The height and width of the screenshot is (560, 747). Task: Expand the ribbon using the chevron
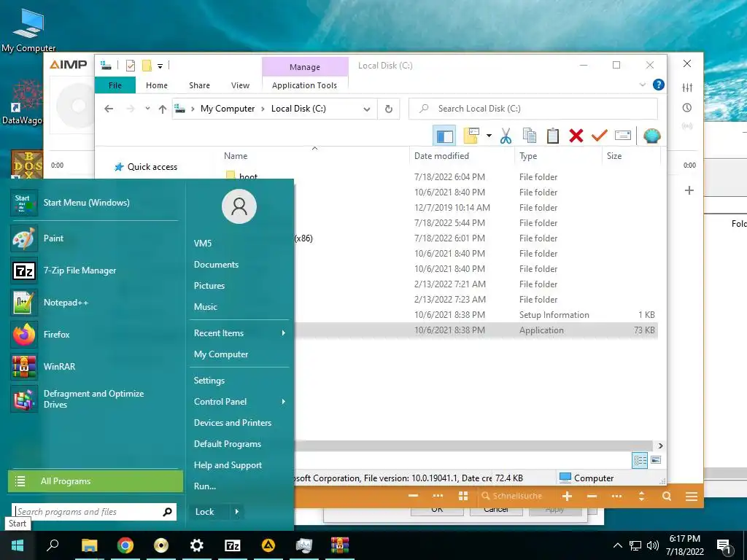(642, 85)
